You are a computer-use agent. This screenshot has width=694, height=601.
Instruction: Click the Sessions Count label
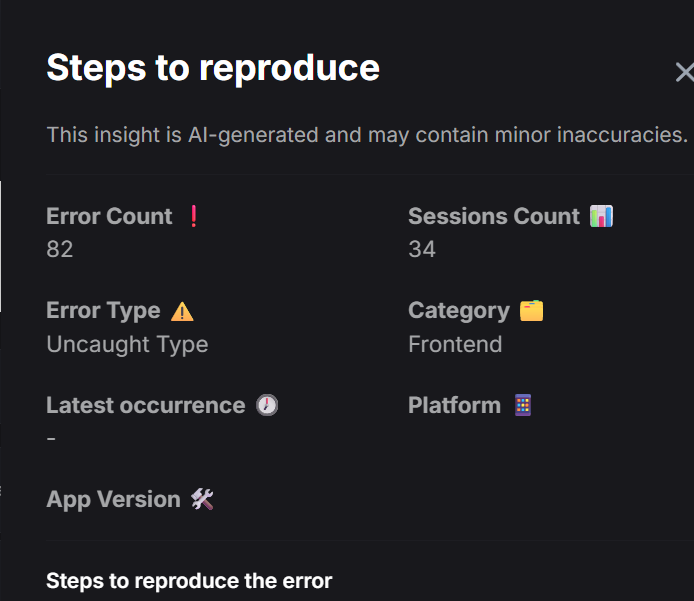tap(494, 217)
